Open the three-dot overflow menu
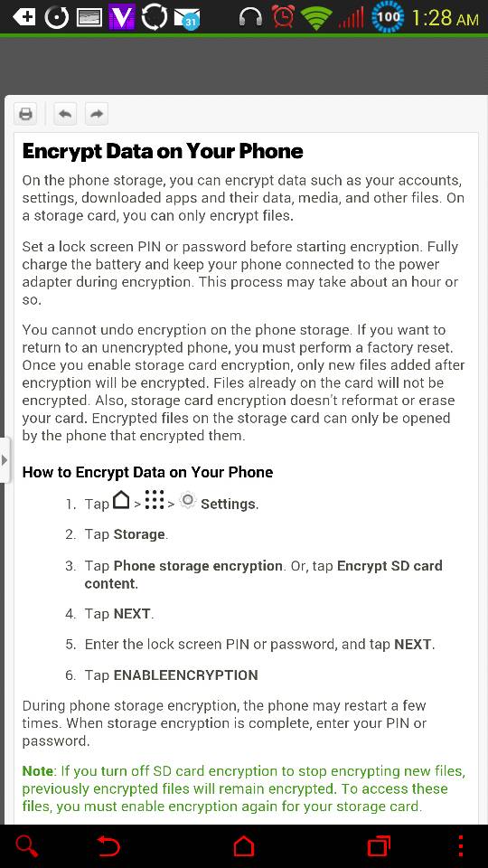The image size is (488, 868). [461, 846]
